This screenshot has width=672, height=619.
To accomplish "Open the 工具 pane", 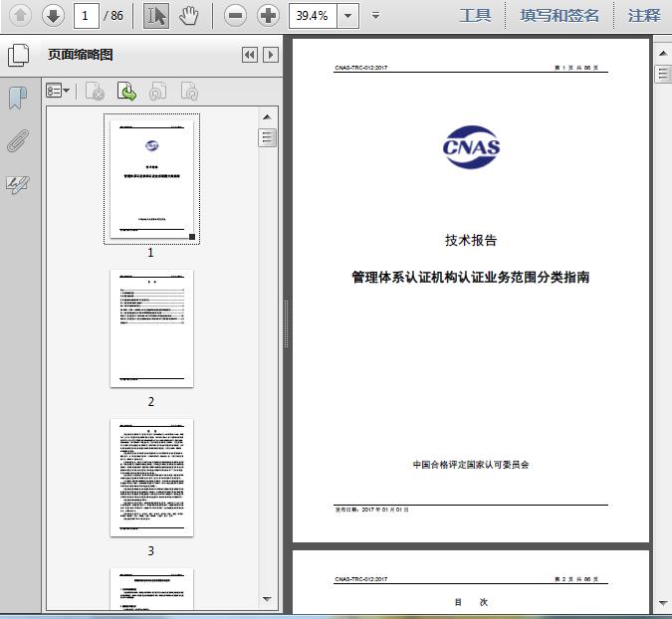I will pyautogui.click(x=475, y=15).
